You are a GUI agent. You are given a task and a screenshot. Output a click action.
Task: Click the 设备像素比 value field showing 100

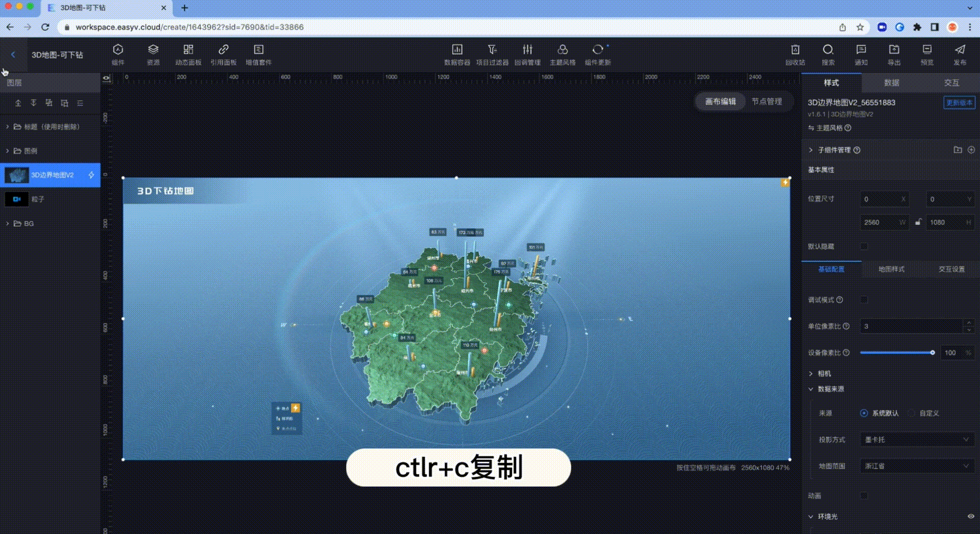coord(957,353)
